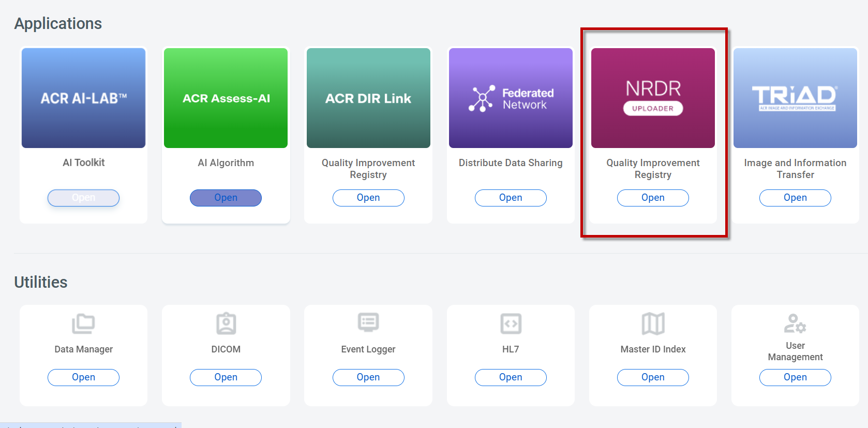Screen dimensions: 868x428
Task: Open the User Management utility
Action: click(x=795, y=377)
